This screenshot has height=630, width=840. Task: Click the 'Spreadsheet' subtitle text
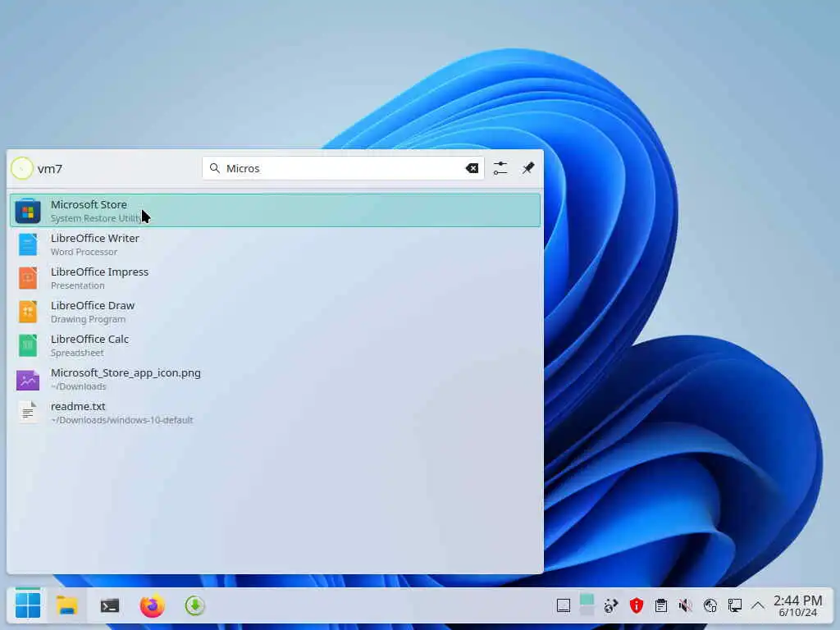tap(77, 353)
